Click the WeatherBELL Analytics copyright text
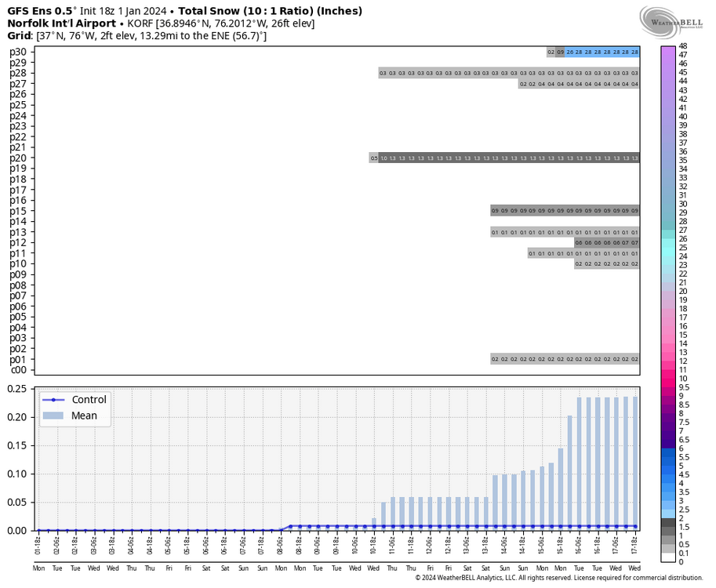The image size is (716, 588). 559,579
